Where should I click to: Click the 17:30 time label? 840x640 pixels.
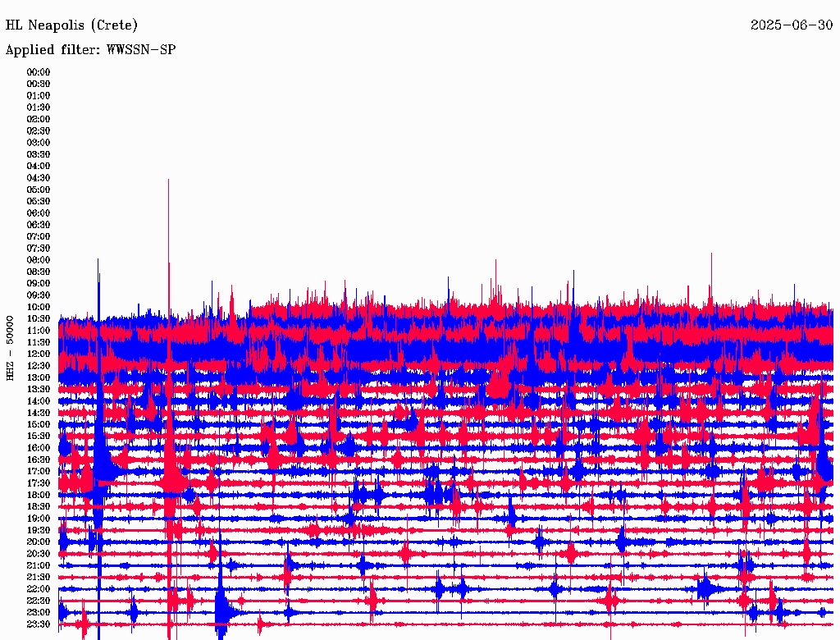(x=39, y=483)
